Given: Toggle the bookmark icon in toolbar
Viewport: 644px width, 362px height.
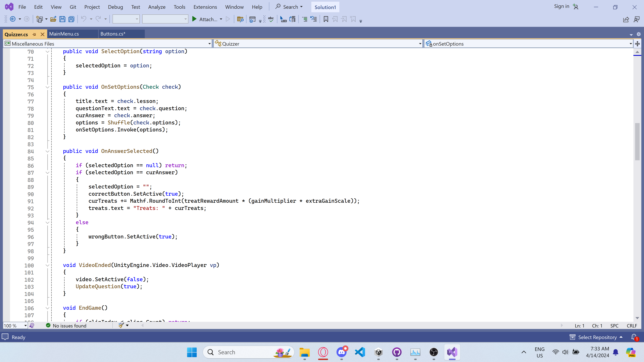Looking at the screenshot, I should pyautogui.click(x=326, y=19).
